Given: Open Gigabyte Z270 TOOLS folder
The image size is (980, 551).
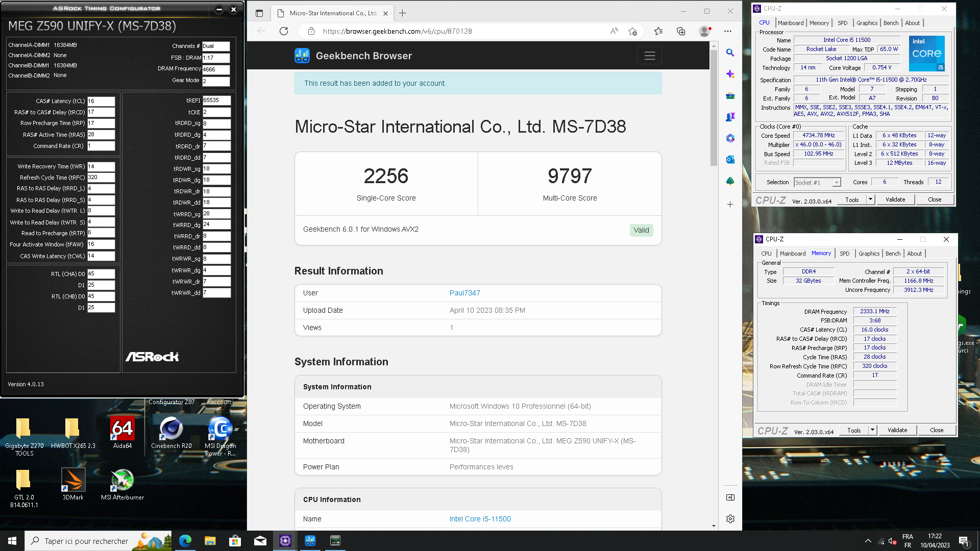Looking at the screenshot, I should point(24,436).
